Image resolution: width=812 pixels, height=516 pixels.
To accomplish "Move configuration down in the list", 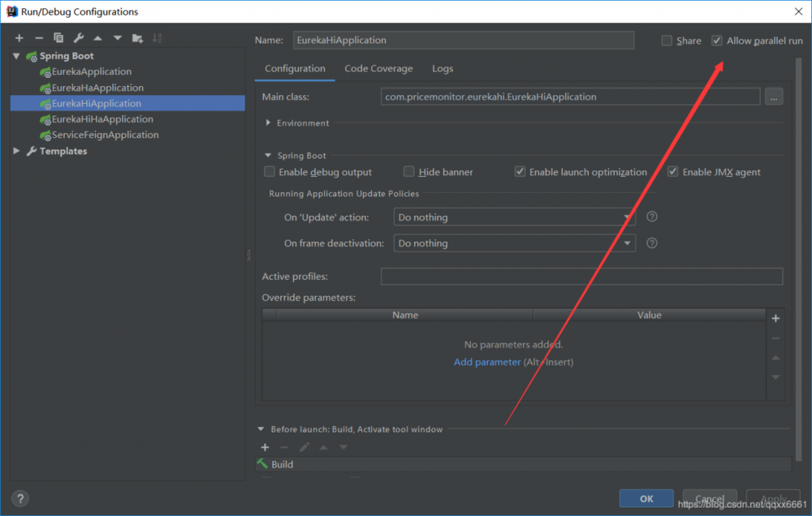I will [x=118, y=38].
